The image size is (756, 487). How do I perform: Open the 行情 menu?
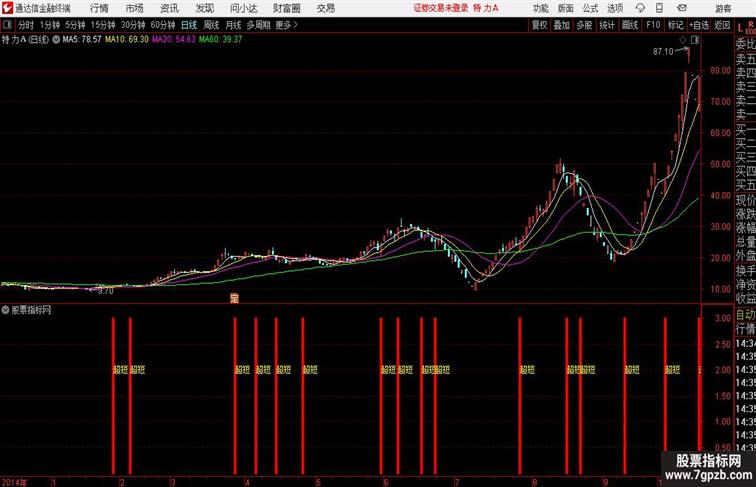(x=99, y=8)
